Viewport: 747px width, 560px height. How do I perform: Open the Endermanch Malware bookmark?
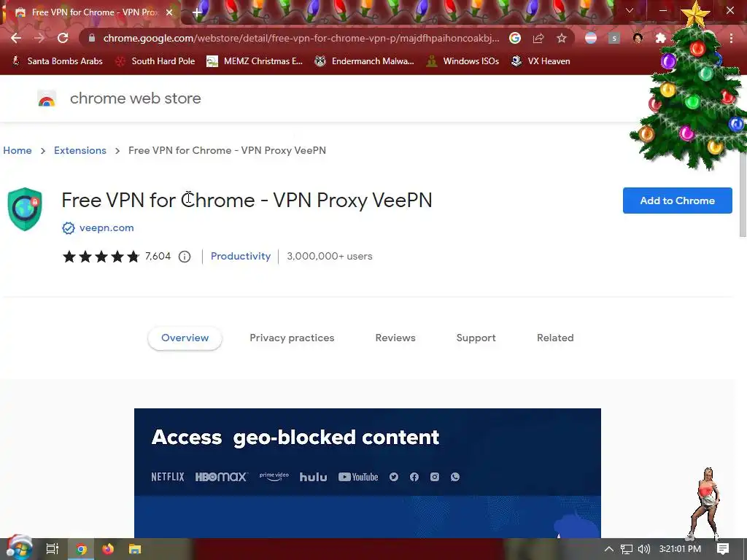click(x=364, y=61)
